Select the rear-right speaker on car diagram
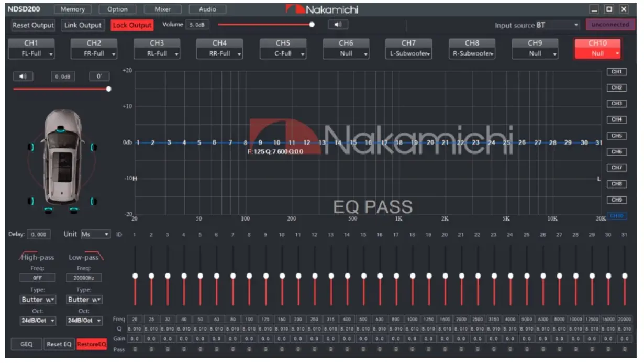 tap(94, 201)
